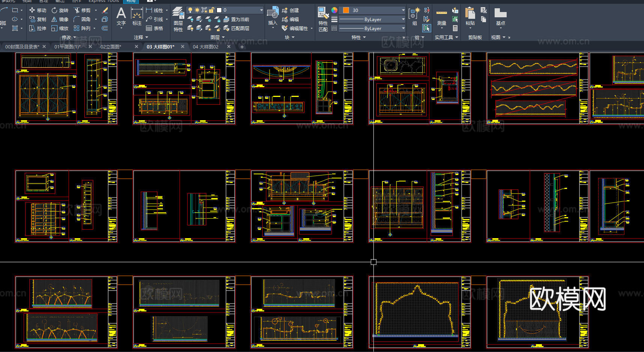Select the Trim (修剪) tool

82,10
